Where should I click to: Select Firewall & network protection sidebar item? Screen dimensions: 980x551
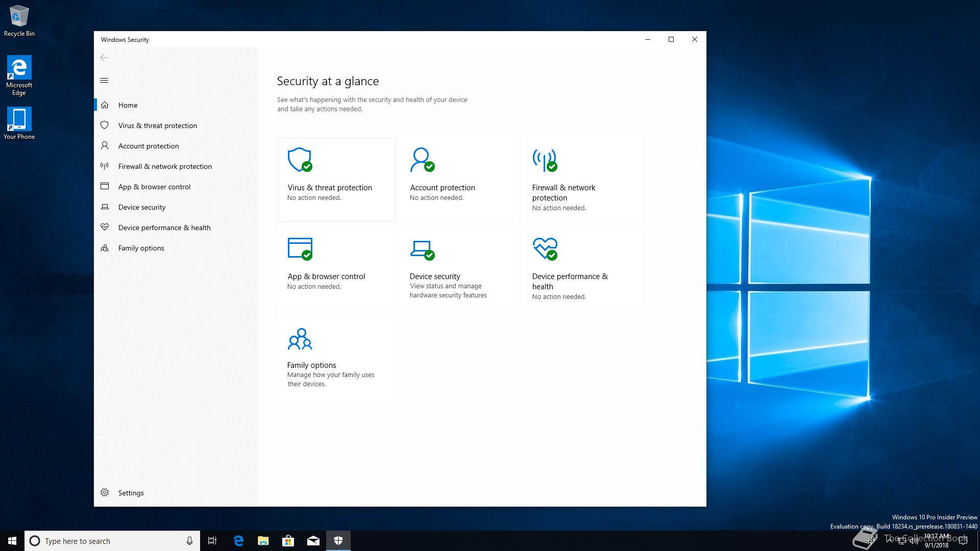tap(164, 166)
